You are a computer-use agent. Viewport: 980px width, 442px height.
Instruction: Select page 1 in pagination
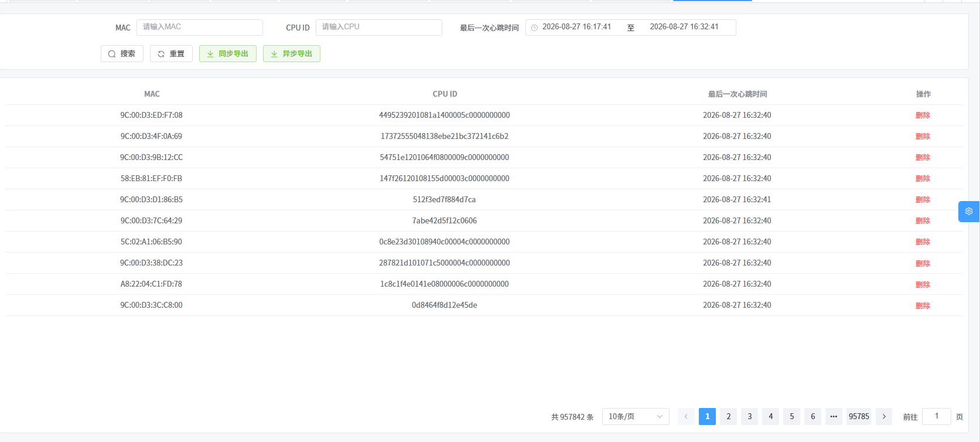pyautogui.click(x=707, y=416)
